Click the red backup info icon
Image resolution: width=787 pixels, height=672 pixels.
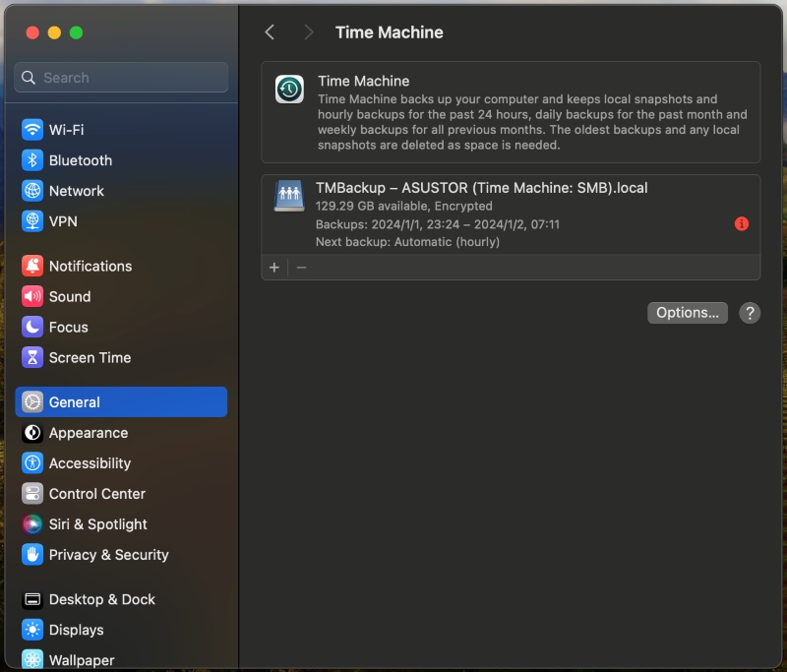coord(742,223)
